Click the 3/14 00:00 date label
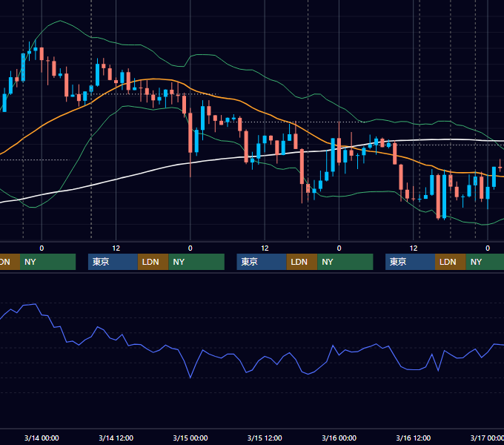 tap(42, 438)
